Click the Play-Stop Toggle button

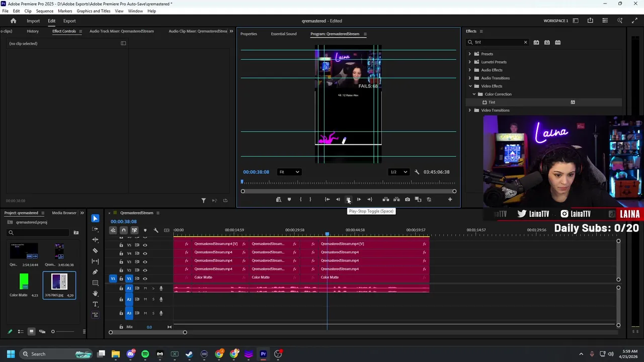point(348,200)
